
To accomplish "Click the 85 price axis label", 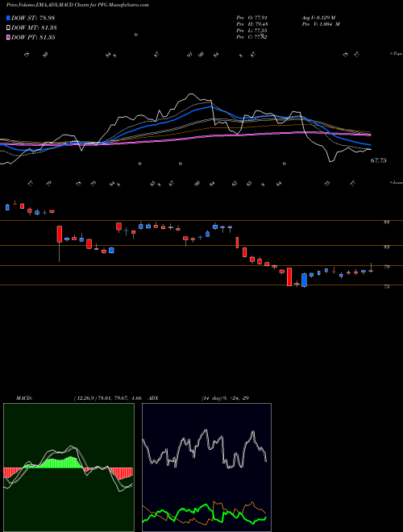I will point(386,222).
